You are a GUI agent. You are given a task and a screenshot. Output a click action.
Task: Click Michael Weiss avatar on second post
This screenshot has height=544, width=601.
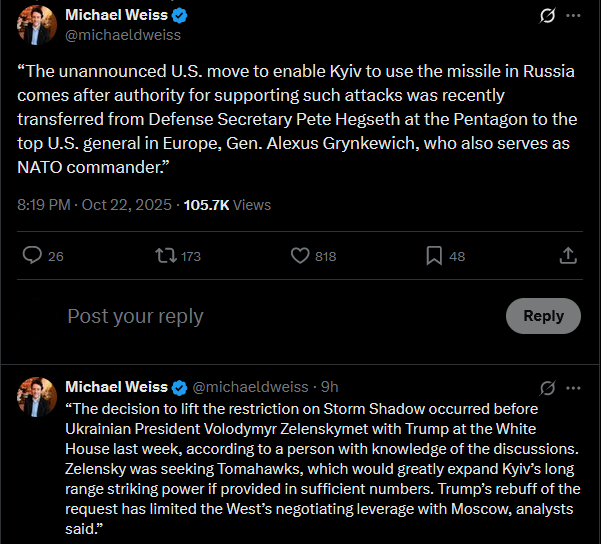tap(37, 397)
